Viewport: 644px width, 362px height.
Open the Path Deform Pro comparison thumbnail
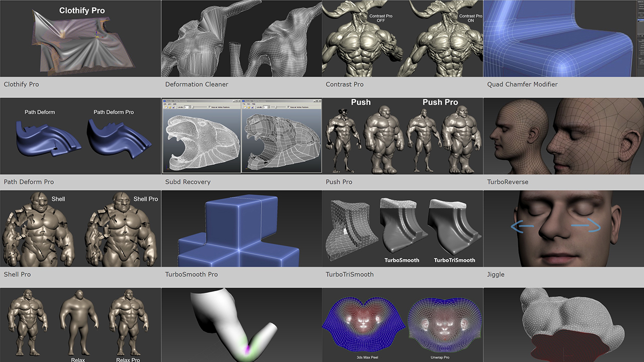(80, 136)
